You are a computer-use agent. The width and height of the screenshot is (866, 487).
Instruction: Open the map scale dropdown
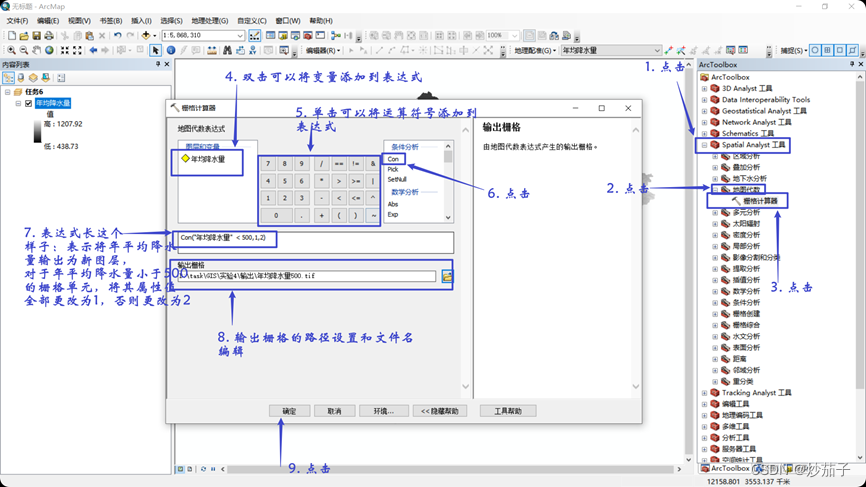(x=240, y=35)
